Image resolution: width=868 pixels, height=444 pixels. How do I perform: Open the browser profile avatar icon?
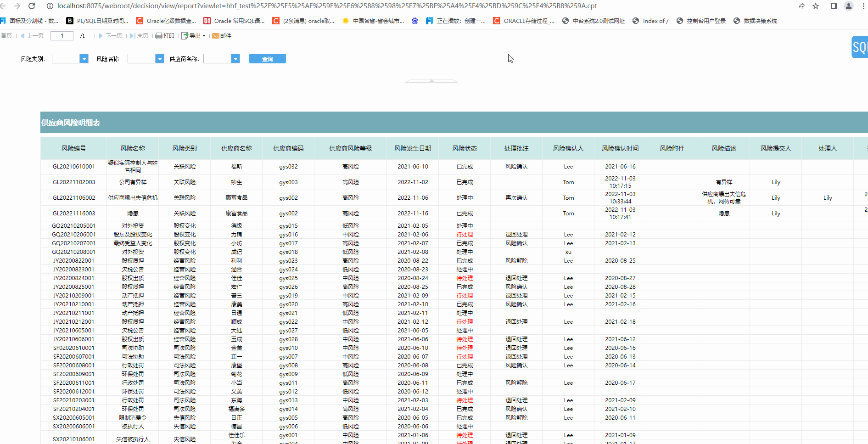849,6
